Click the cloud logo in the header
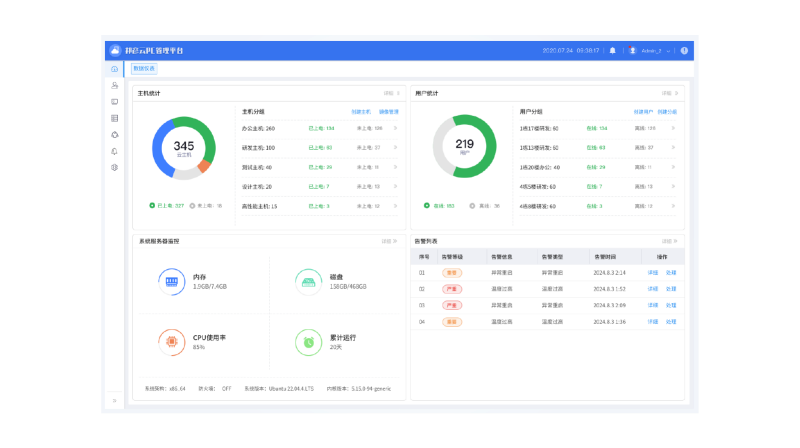800x448 pixels. pos(115,50)
